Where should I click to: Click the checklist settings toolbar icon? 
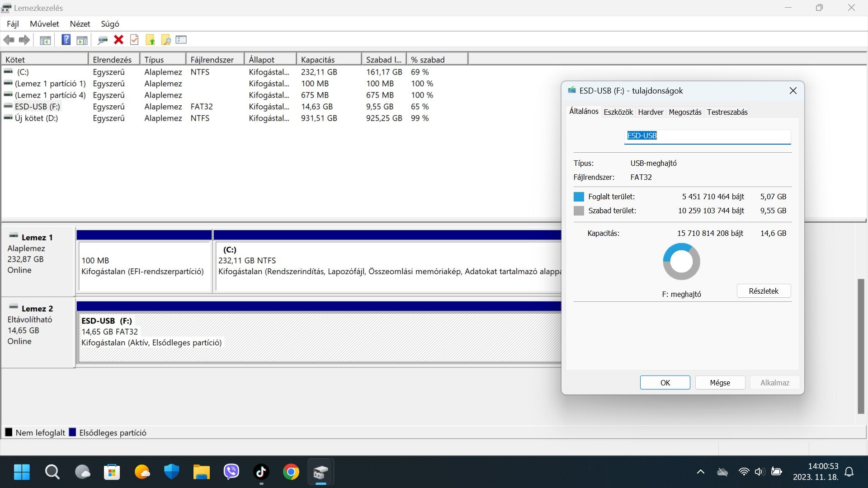pyautogui.click(x=181, y=40)
